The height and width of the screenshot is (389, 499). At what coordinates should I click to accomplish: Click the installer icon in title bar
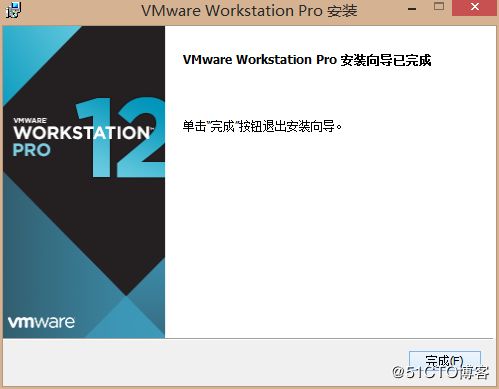(x=13, y=10)
